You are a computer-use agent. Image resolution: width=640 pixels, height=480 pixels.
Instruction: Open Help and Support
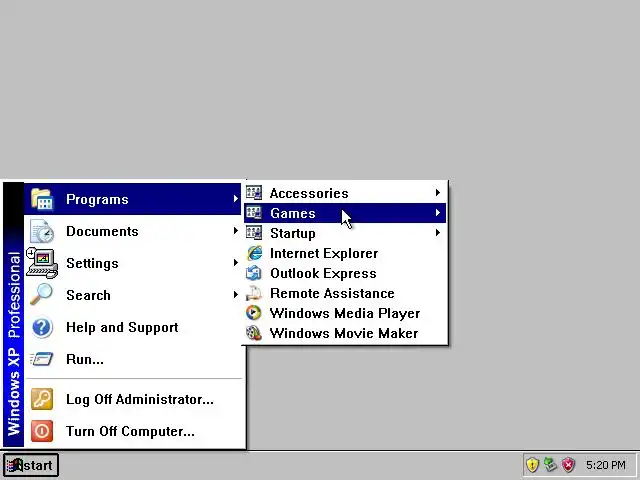133,327
